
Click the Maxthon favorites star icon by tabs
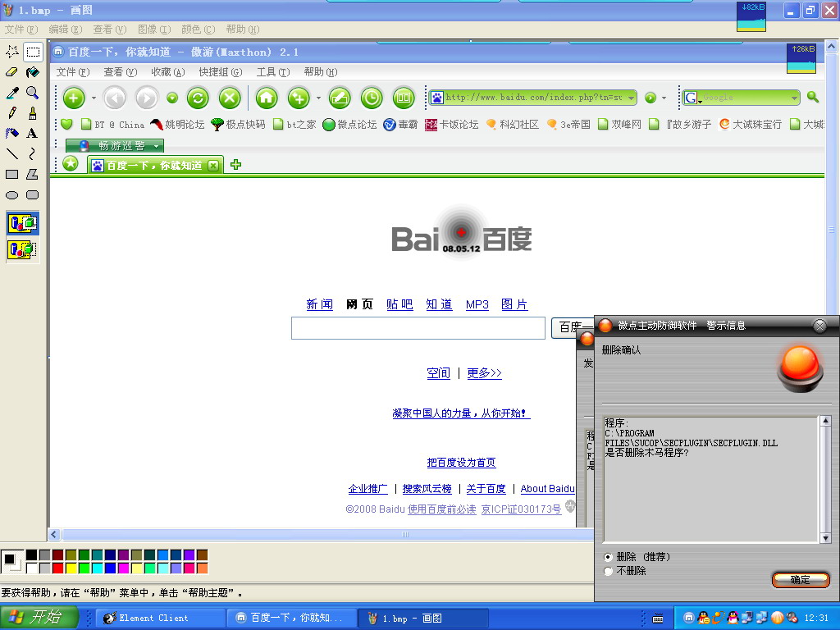[71, 163]
